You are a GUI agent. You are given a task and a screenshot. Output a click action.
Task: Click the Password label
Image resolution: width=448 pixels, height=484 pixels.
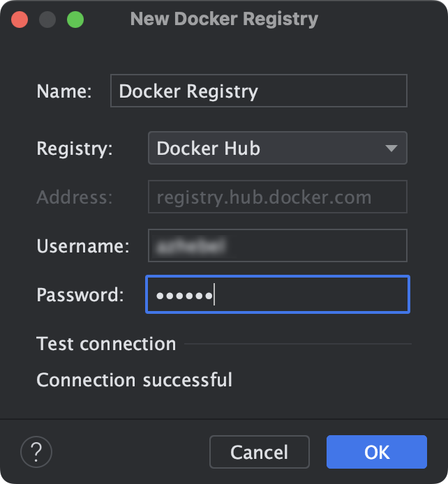(x=80, y=295)
